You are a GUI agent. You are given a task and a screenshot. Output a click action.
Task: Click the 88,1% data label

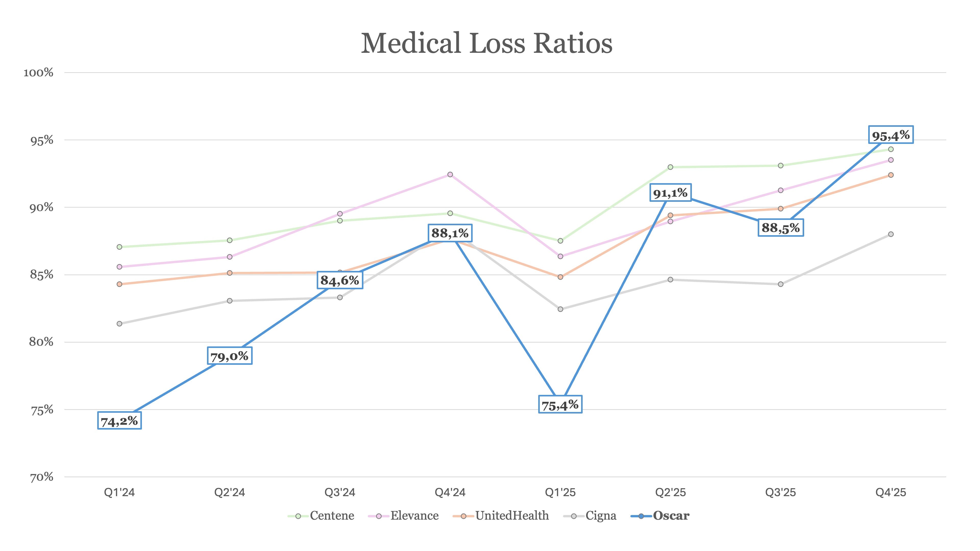pyautogui.click(x=450, y=233)
